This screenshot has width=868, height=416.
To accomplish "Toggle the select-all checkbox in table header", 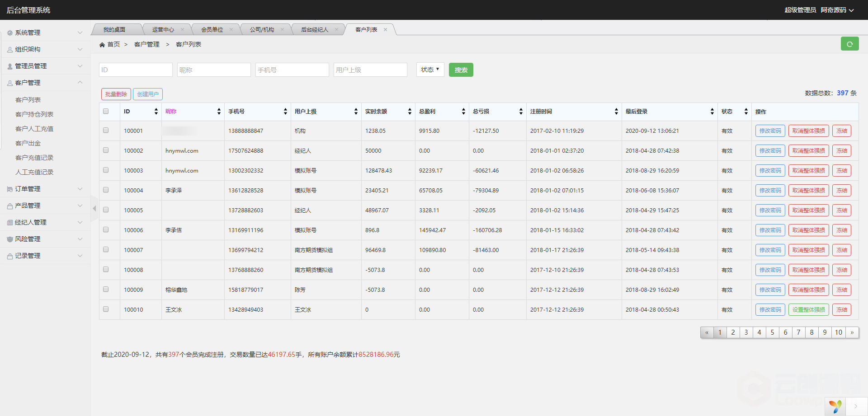I will tap(106, 111).
